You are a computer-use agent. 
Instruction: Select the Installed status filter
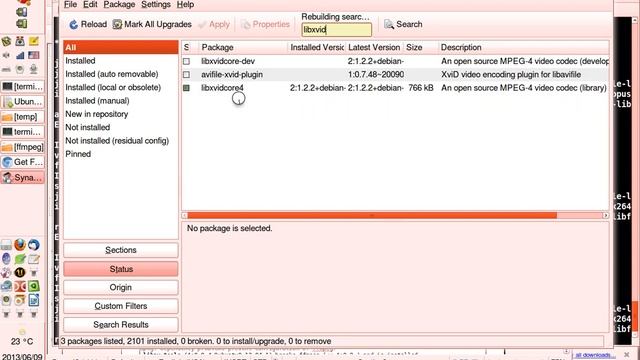coord(121,61)
